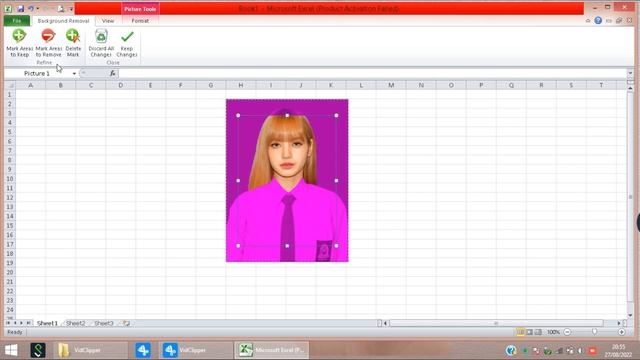The width and height of the screenshot is (640, 360).
Task: Click the zoom out minus button
Action: (567, 332)
